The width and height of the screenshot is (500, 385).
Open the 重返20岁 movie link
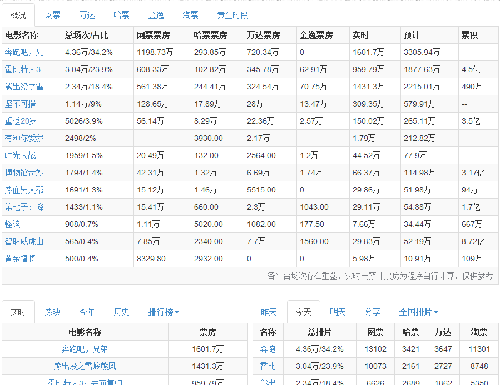20,121
